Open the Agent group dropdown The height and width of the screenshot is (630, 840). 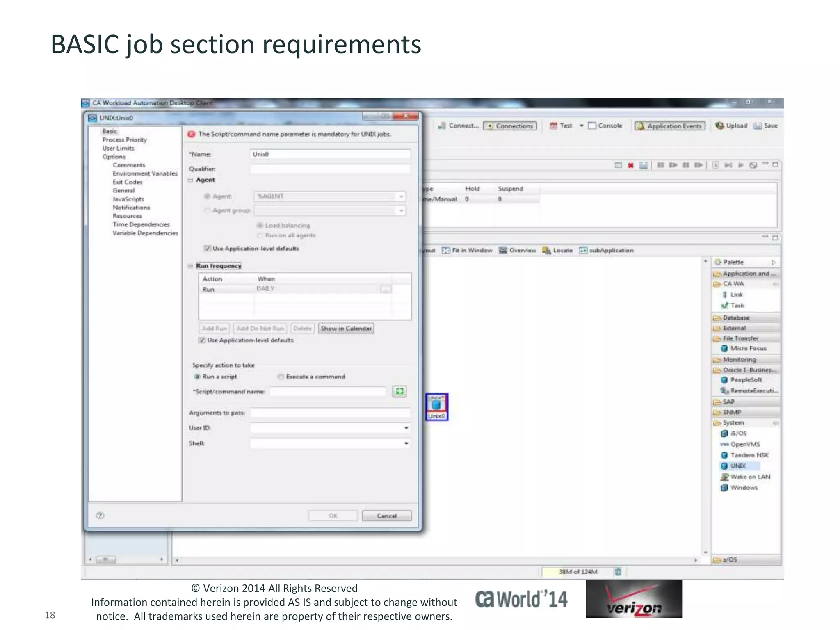(x=401, y=211)
